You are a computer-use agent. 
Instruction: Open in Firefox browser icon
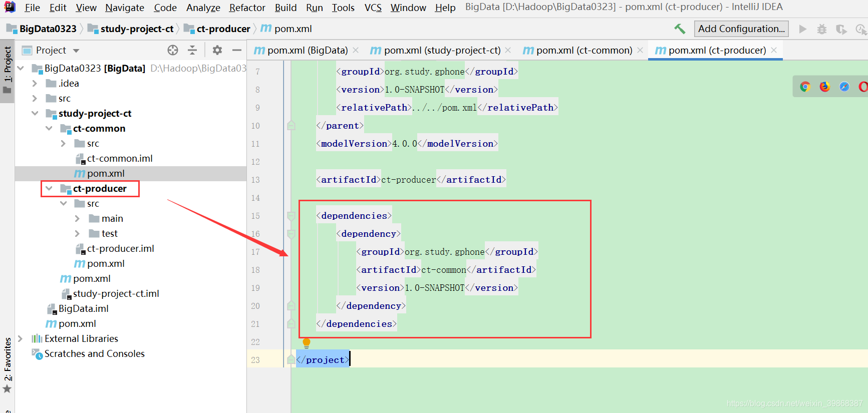pyautogui.click(x=824, y=87)
